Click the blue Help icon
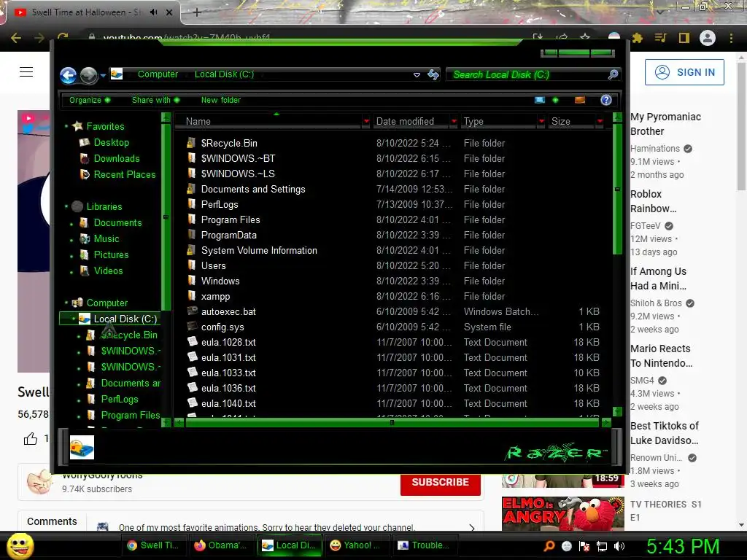 (606, 100)
